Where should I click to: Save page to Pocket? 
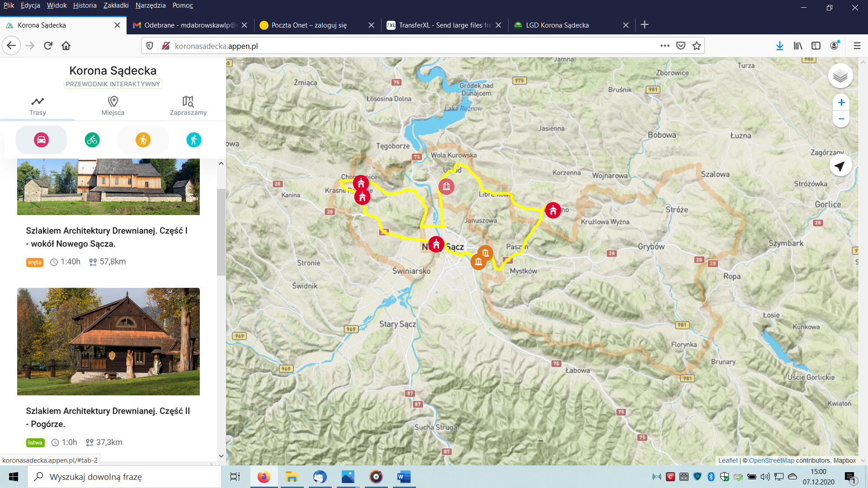pos(681,46)
